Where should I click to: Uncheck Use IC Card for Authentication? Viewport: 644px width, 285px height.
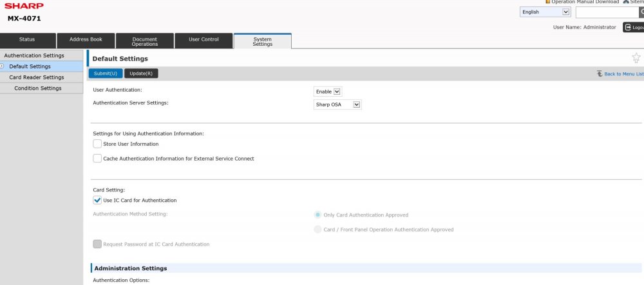97,201
